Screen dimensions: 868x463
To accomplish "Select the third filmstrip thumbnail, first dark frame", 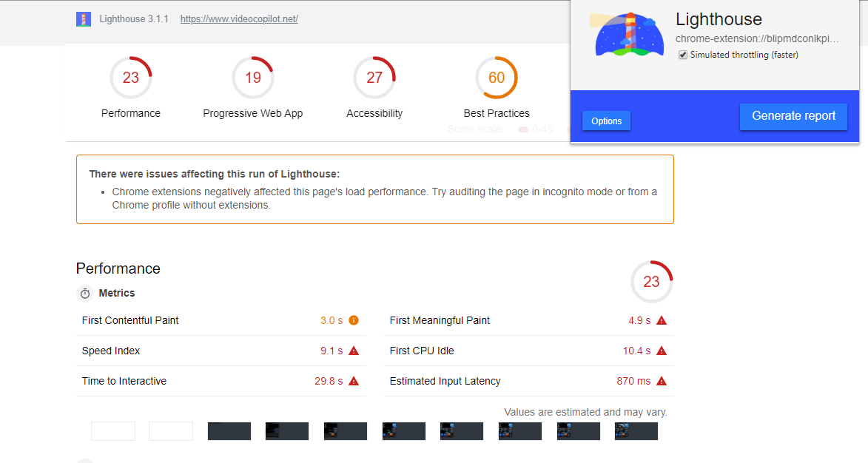I will (229, 431).
